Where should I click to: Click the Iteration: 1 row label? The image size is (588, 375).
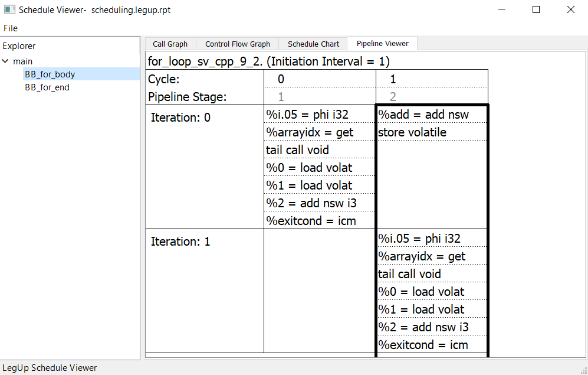(180, 242)
